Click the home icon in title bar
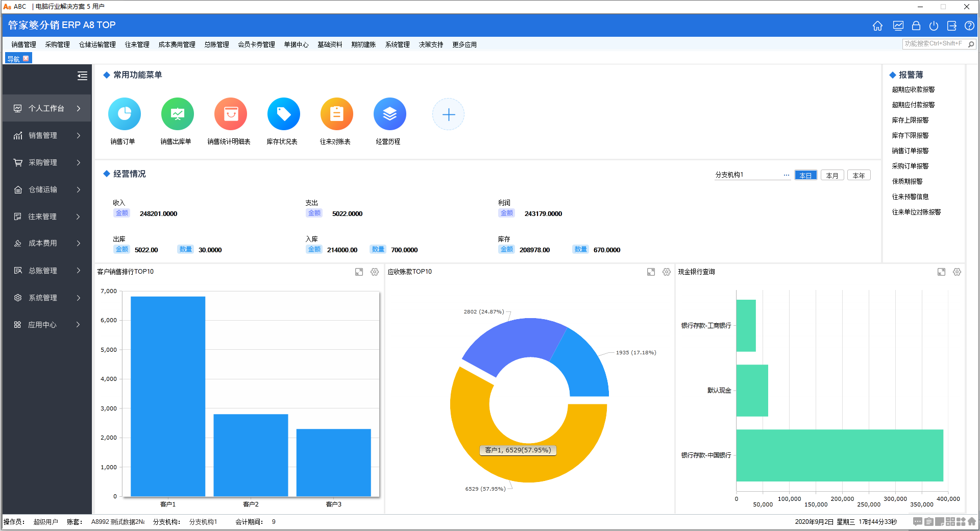Viewport: 980px width, 531px height. tap(877, 26)
